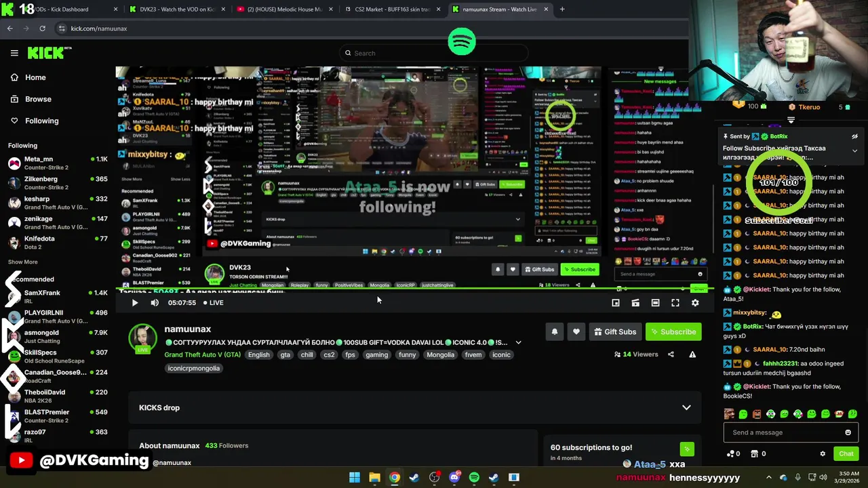Select the first face emote above chat input
Image resolution: width=868 pixels, height=488 pixels.
click(729, 414)
